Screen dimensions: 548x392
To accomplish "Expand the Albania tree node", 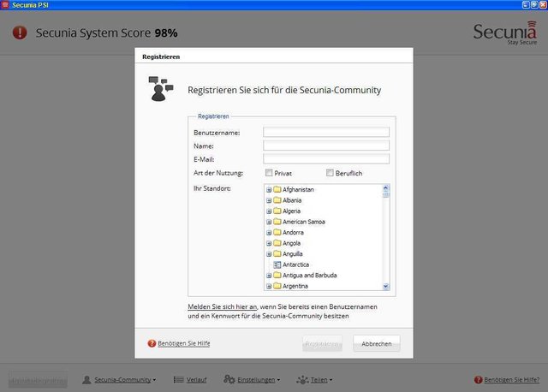I will (269, 200).
